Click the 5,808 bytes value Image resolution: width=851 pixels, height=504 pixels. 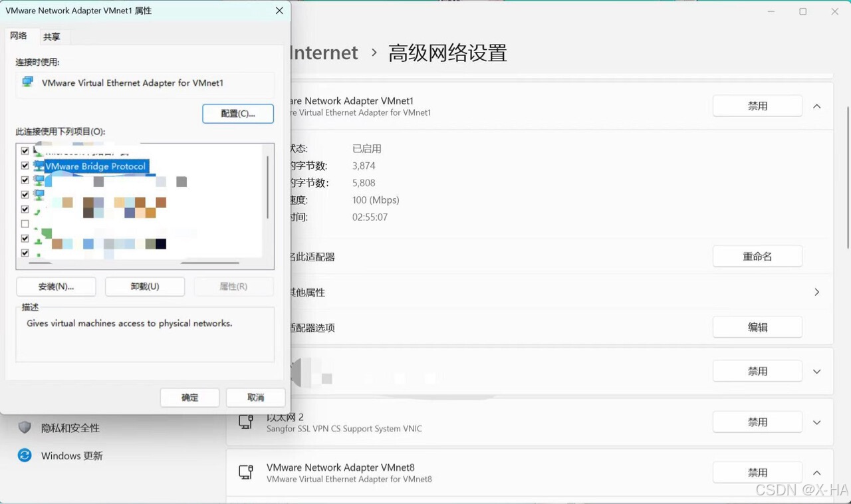click(x=364, y=183)
